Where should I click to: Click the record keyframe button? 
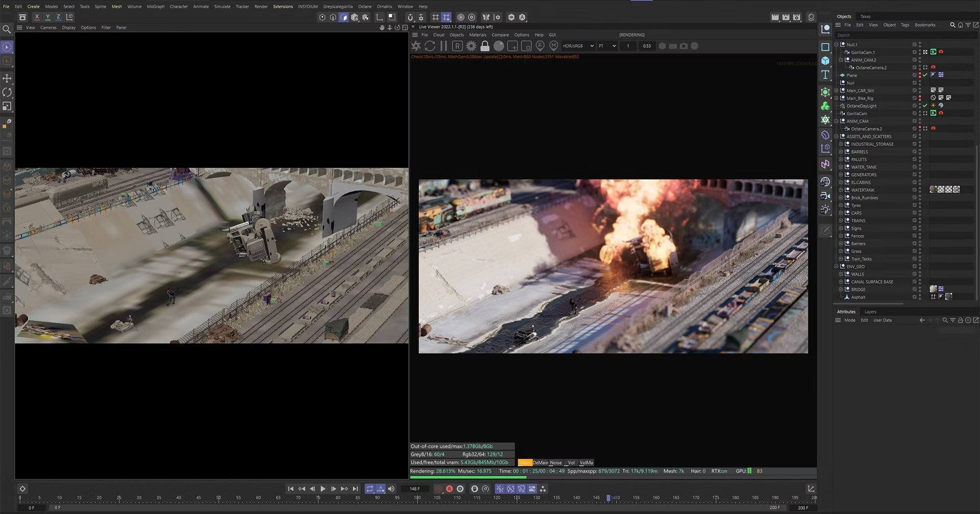438,489
